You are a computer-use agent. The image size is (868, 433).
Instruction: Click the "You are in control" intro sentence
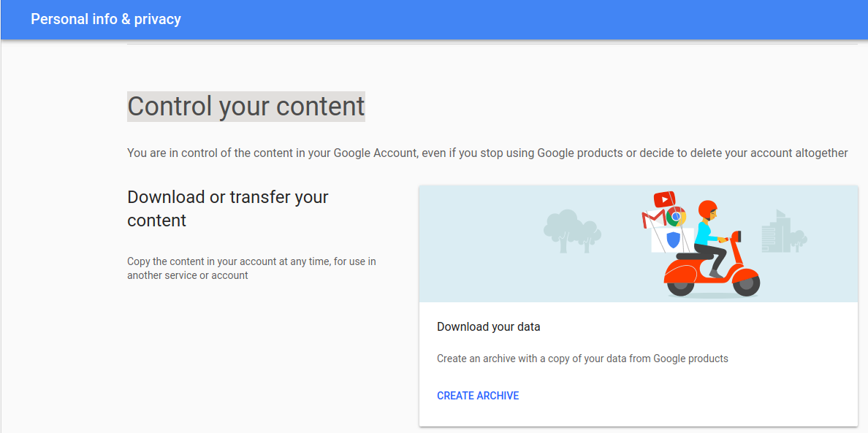(487, 153)
